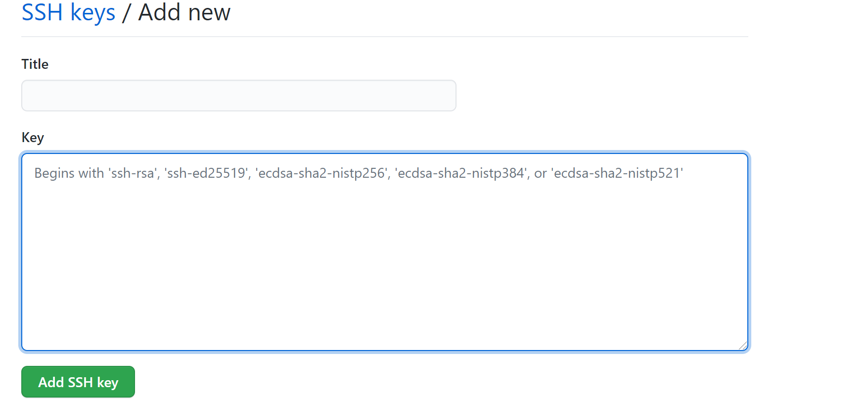868x402 pixels.
Task: Click 'ecdsa-sha2-nistp384' in the placeholder text
Action: click(x=461, y=173)
